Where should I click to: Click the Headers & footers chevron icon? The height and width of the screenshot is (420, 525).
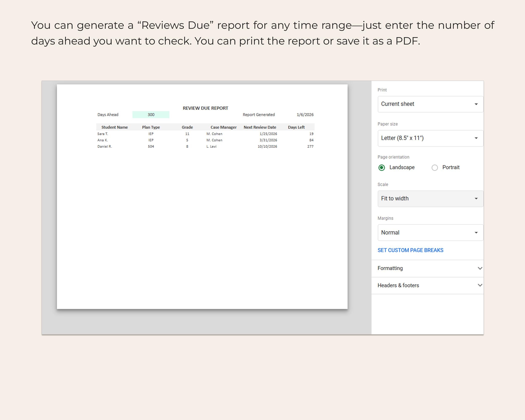point(480,285)
